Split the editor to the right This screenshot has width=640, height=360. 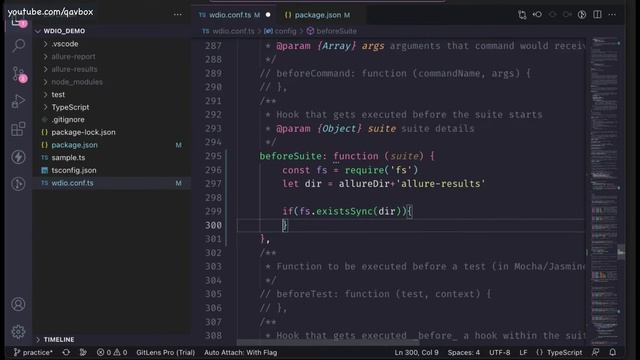[x=597, y=15]
